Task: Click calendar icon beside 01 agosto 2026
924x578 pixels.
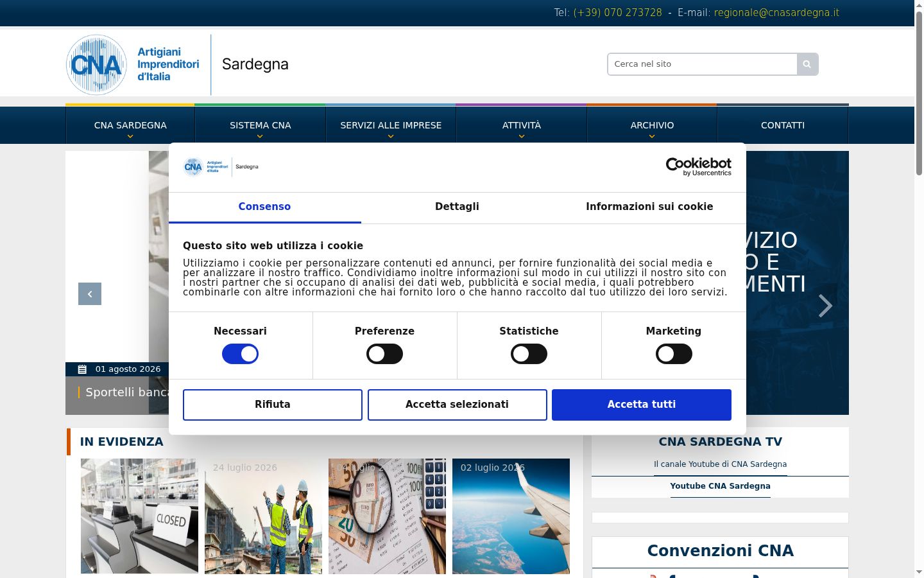Action: pos(82,369)
